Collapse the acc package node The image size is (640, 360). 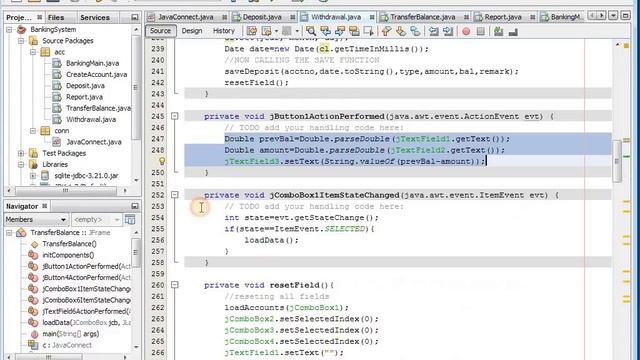pos(33,52)
